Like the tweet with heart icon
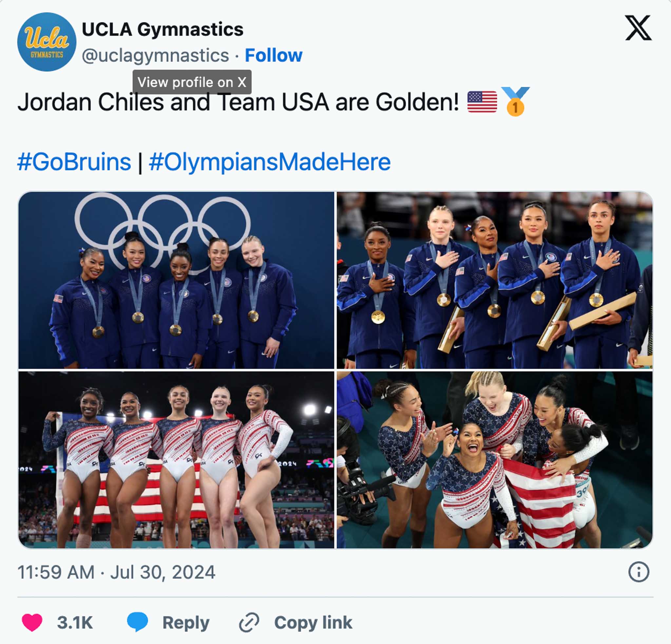 32,622
